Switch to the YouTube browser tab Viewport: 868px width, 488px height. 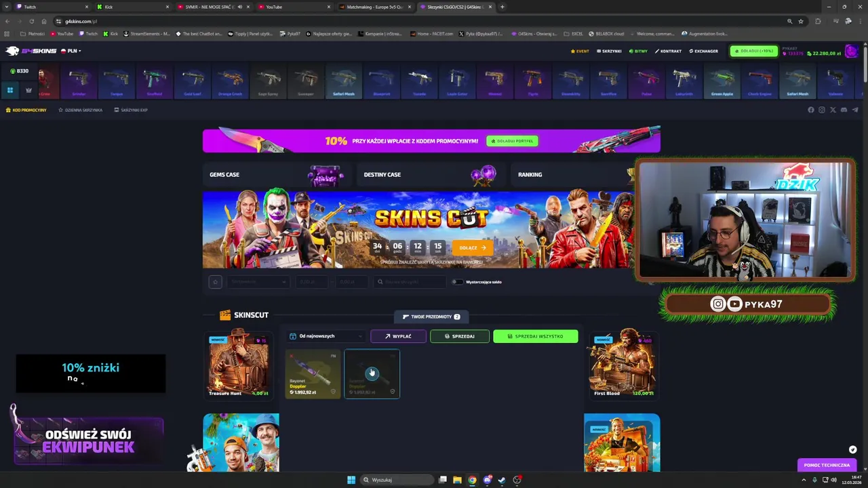pos(294,7)
